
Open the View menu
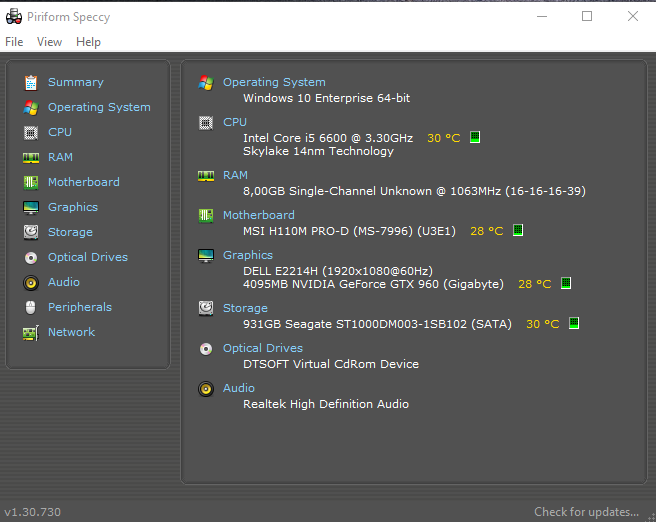tap(49, 42)
